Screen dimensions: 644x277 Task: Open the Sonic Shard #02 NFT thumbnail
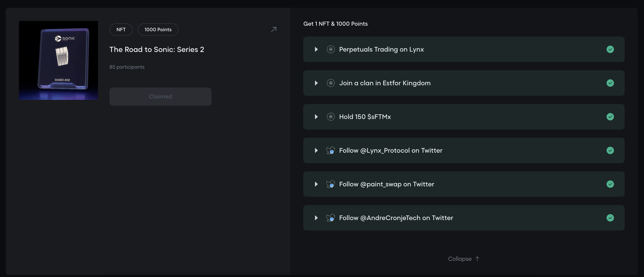(58, 60)
